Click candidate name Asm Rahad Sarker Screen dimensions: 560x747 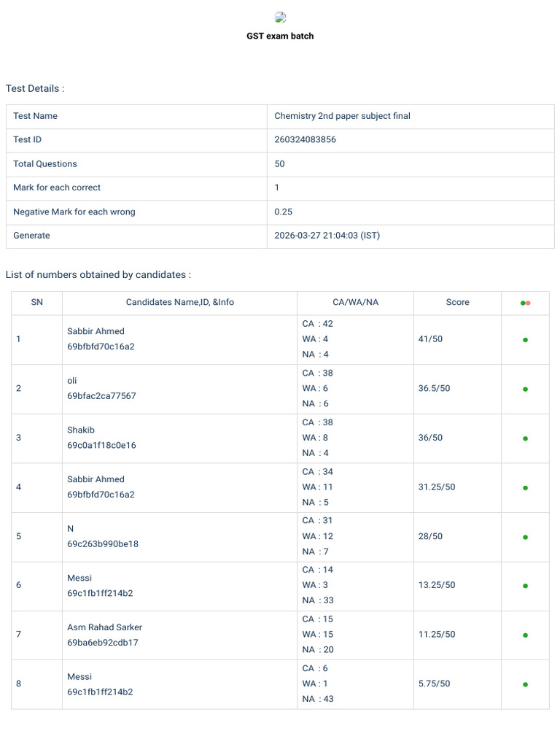[x=105, y=627]
